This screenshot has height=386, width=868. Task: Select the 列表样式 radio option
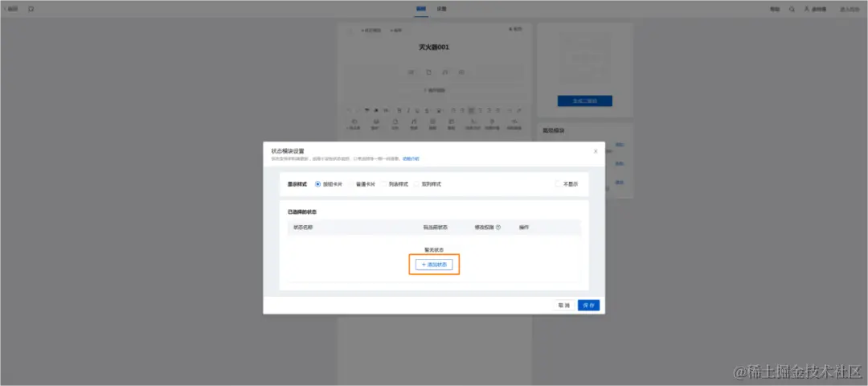pos(394,184)
